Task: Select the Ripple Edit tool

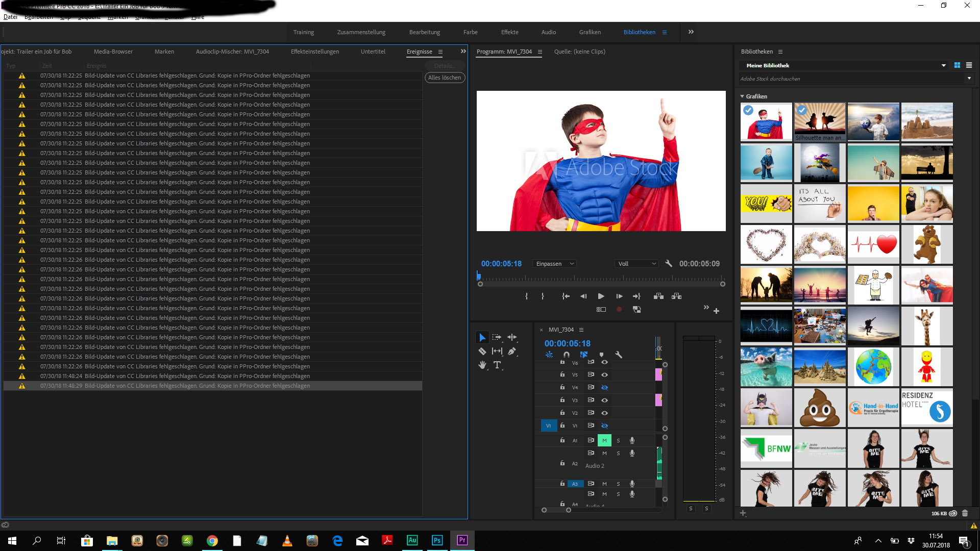Action: click(512, 337)
